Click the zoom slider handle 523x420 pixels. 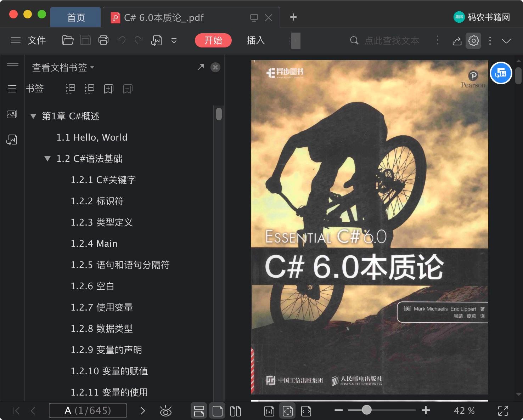click(x=367, y=410)
